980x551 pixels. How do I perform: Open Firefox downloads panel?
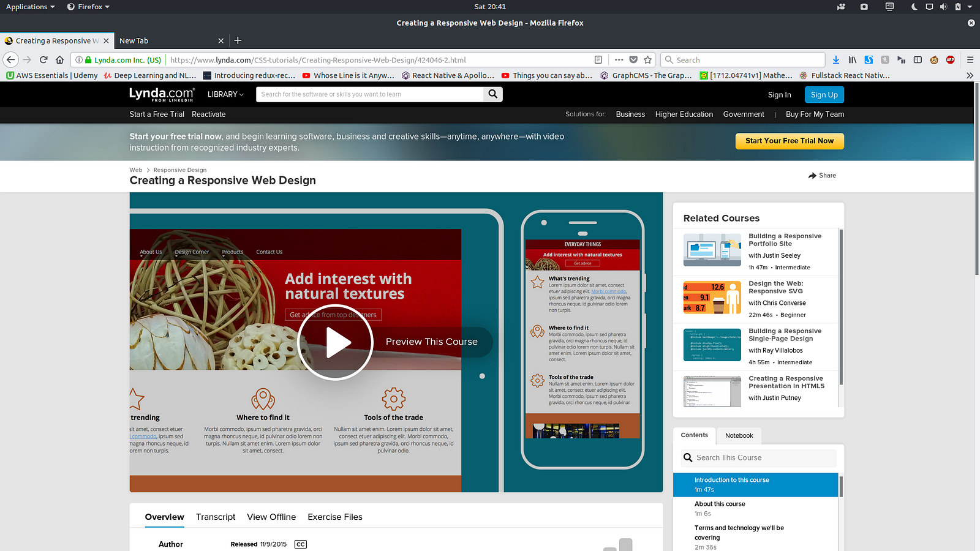(x=836, y=60)
